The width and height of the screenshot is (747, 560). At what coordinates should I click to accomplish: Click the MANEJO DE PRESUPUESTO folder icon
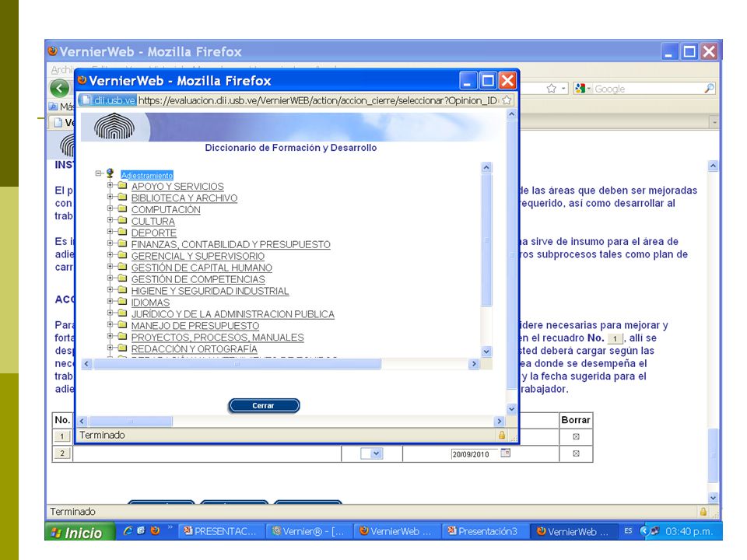point(122,325)
